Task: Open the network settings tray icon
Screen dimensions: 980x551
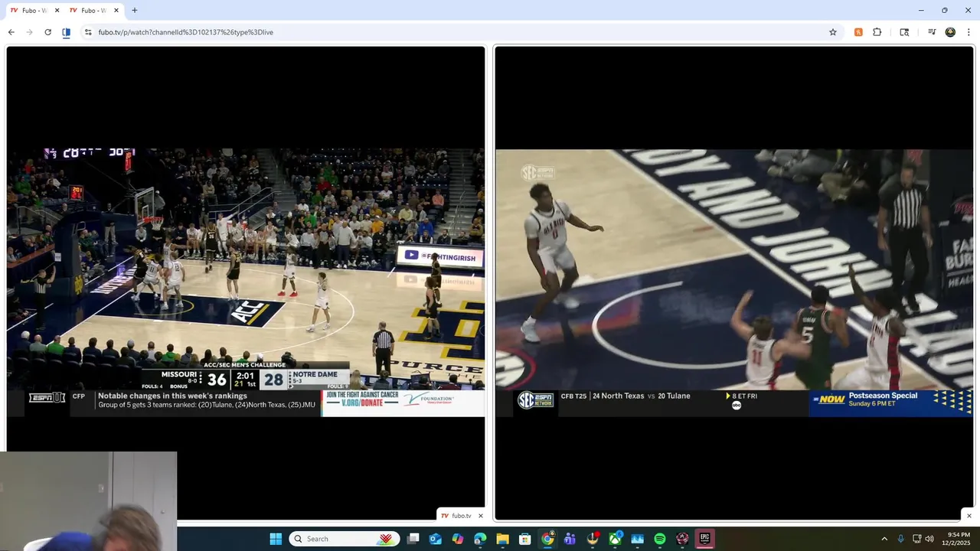Action: (x=917, y=539)
